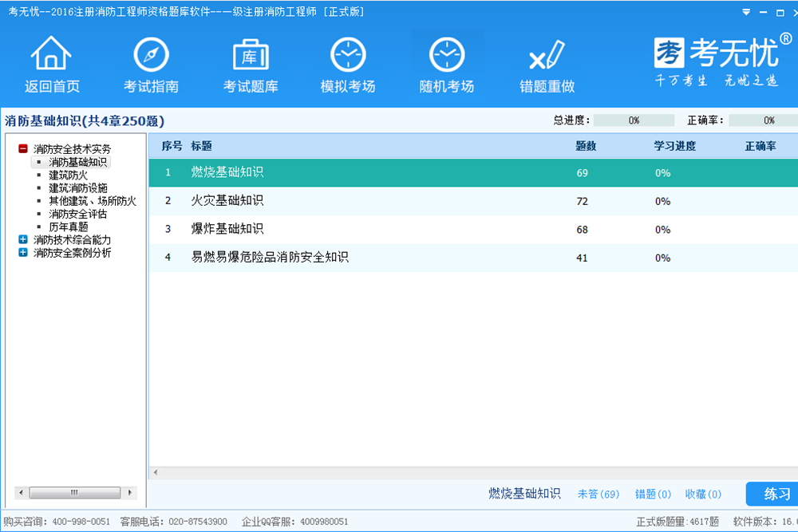
Task: Select 历年真题 in the tree
Action: tap(68, 227)
